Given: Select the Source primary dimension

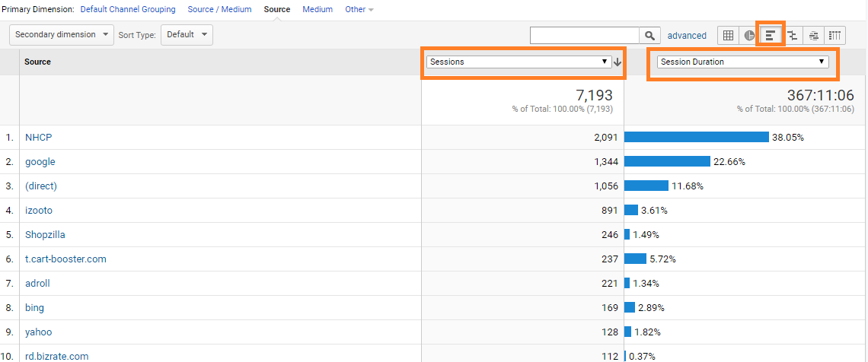Looking at the screenshot, I should click(277, 9).
